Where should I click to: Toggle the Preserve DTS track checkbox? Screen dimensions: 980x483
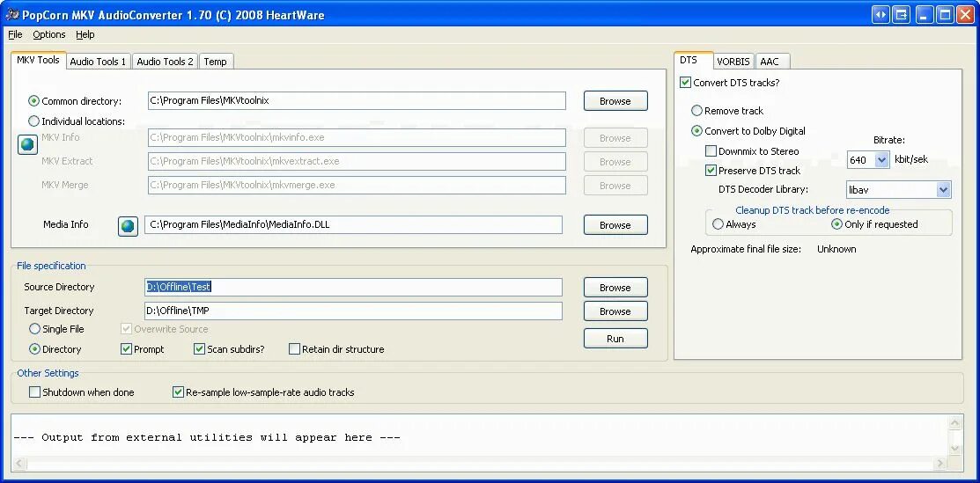point(711,170)
